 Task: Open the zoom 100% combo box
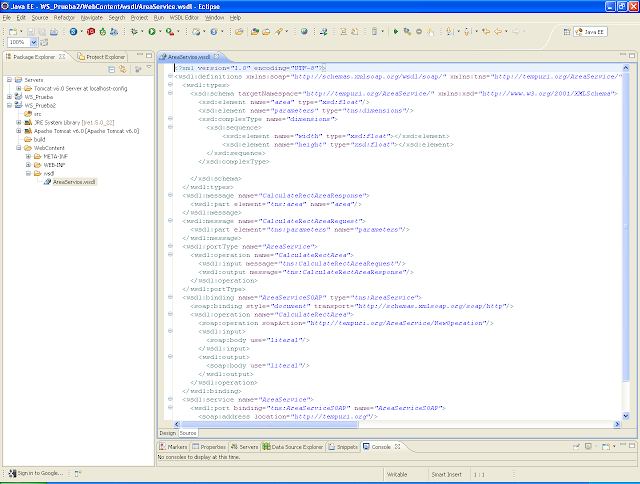tap(22, 42)
